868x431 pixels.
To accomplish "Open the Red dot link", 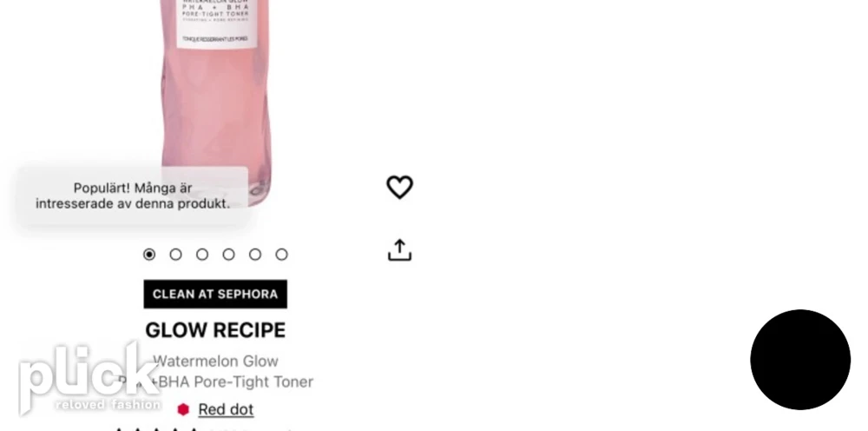I will pos(226,409).
